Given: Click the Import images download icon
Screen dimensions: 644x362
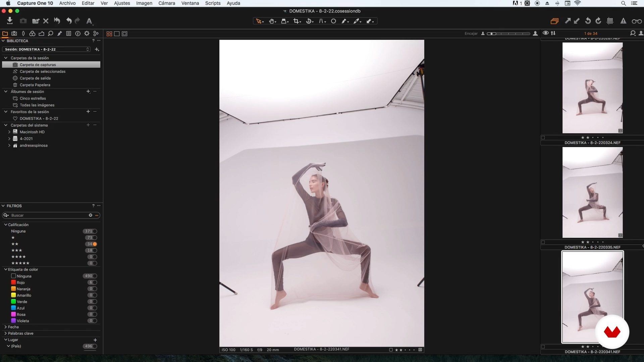Looking at the screenshot, I should pos(10,21).
